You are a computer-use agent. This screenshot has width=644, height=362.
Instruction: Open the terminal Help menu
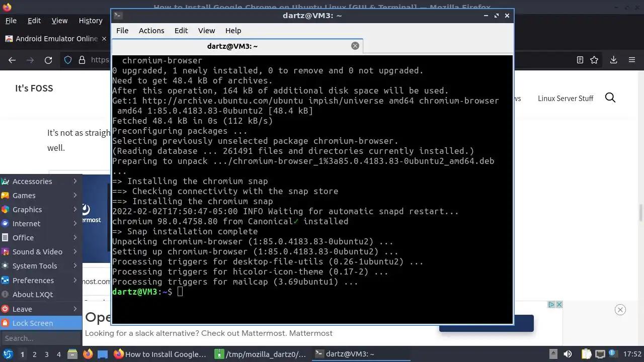pos(233,30)
